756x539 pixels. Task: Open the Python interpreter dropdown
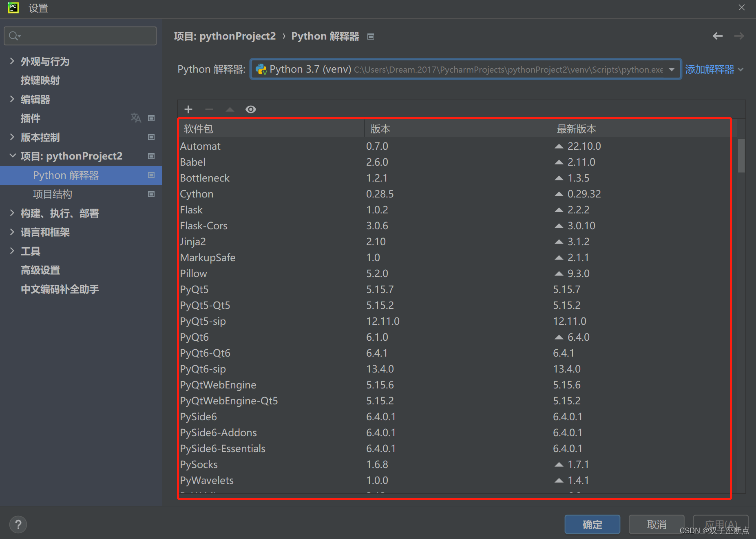pyautogui.click(x=466, y=69)
